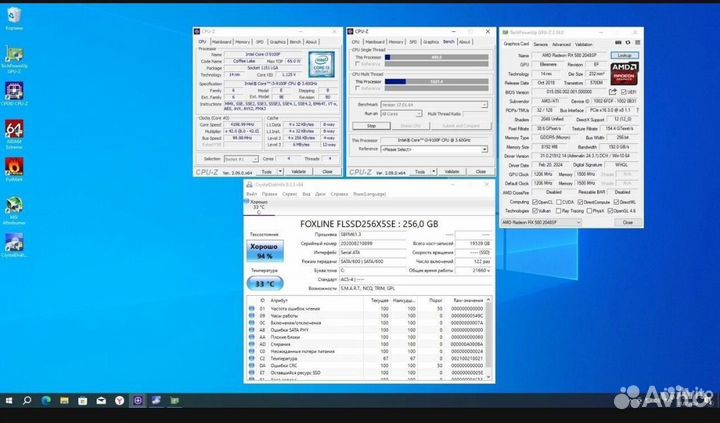The image size is (720, 423).
Task: Open the Run on All Cores dropdown
Action: (401, 113)
